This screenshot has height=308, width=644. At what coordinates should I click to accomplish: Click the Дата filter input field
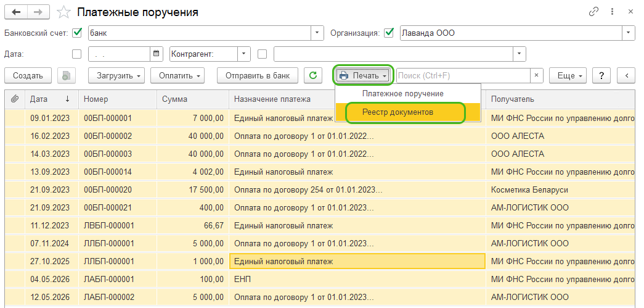pos(119,54)
